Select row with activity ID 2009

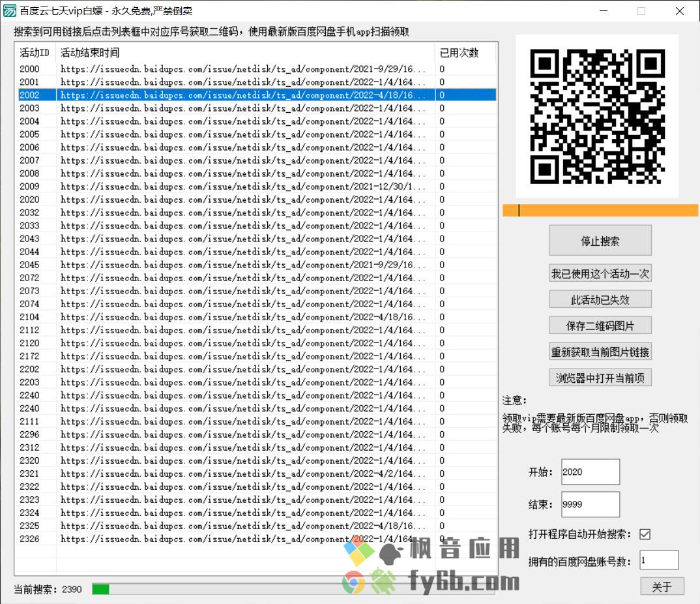click(257, 187)
